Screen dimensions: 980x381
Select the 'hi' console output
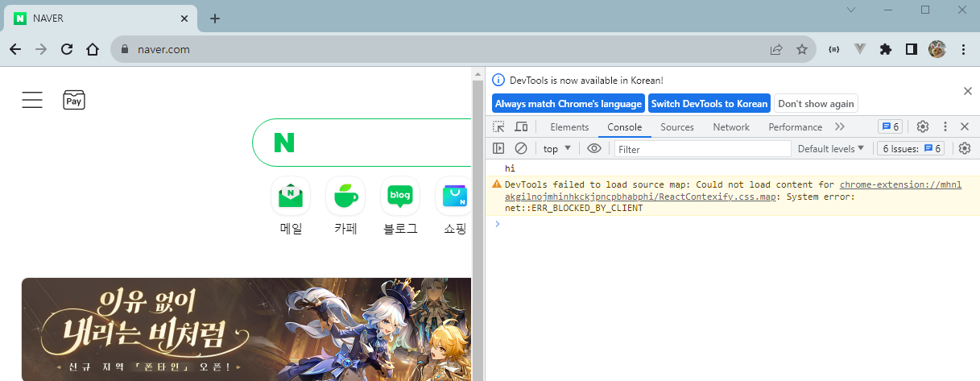click(510, 168)
